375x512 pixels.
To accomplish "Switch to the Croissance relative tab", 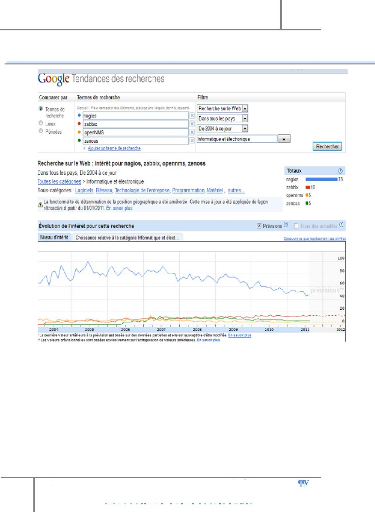I will tap(127, 237).
